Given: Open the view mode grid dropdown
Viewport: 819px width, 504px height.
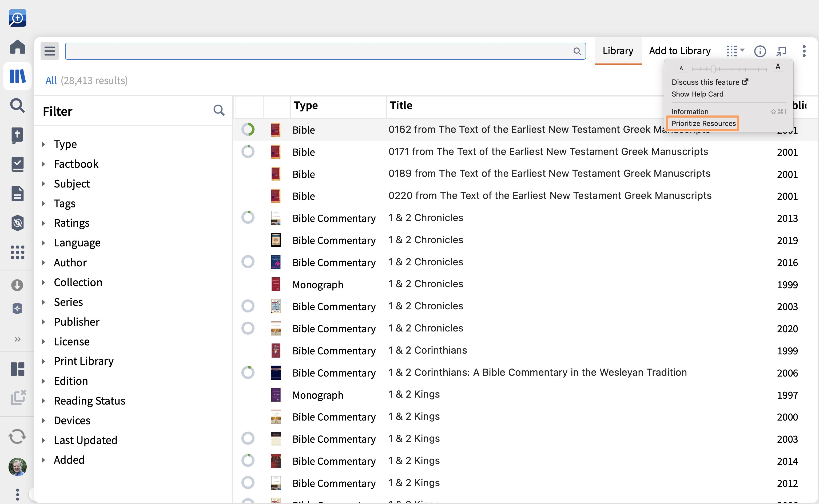Looking at the screenshot, I should (735, 51).
